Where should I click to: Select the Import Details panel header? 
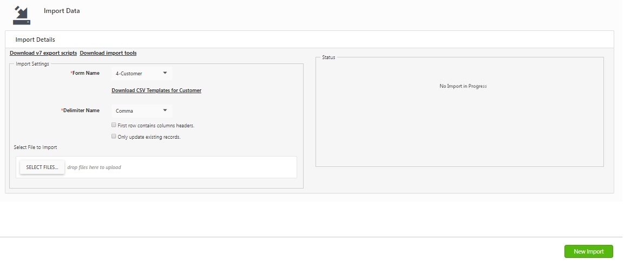click(35, 40)
